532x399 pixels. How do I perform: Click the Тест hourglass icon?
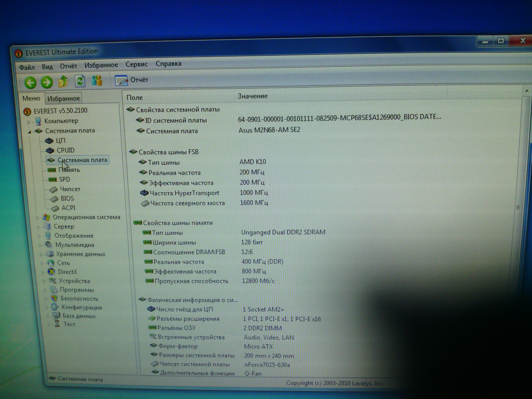(x=57, y=324)
